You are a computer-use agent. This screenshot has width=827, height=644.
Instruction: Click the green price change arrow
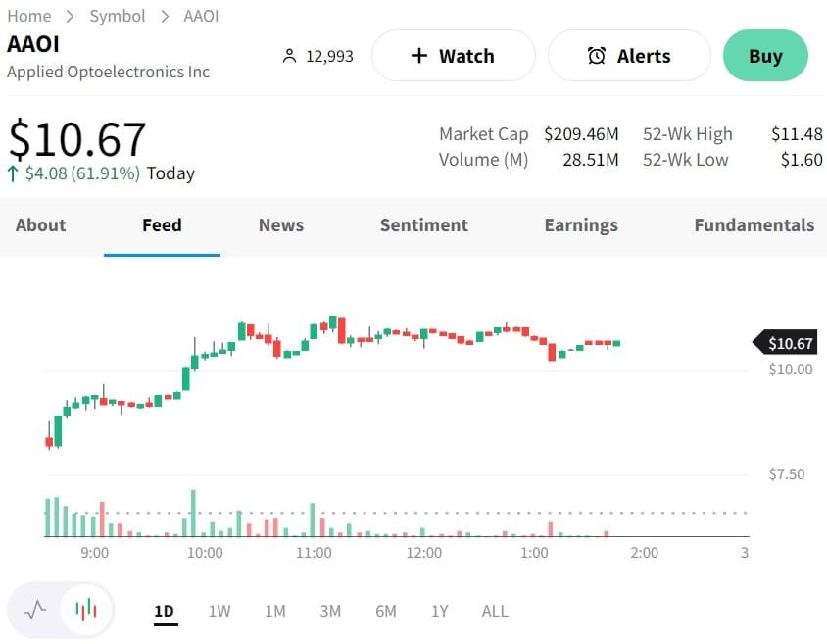pos(13,173)
